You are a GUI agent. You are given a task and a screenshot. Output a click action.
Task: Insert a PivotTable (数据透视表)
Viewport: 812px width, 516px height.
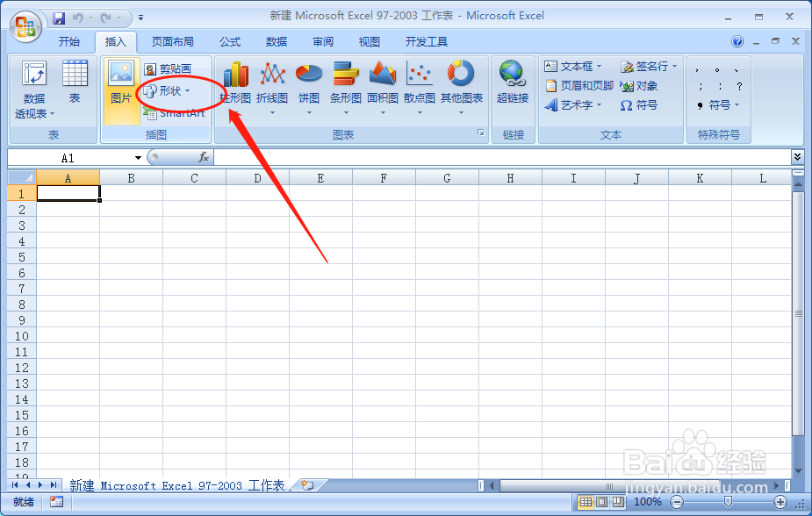point(34,90)
